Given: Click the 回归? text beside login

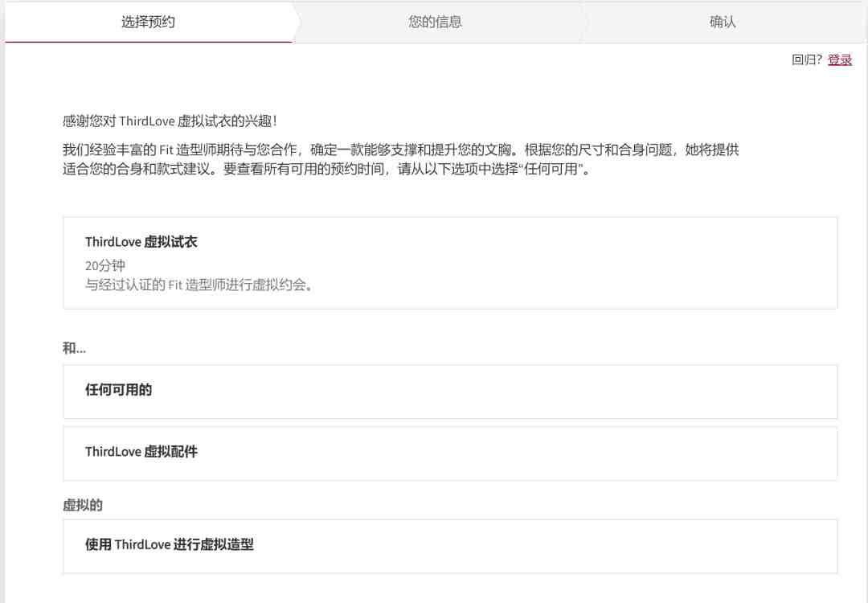Looking at the screenshot, I should (807, 59).
